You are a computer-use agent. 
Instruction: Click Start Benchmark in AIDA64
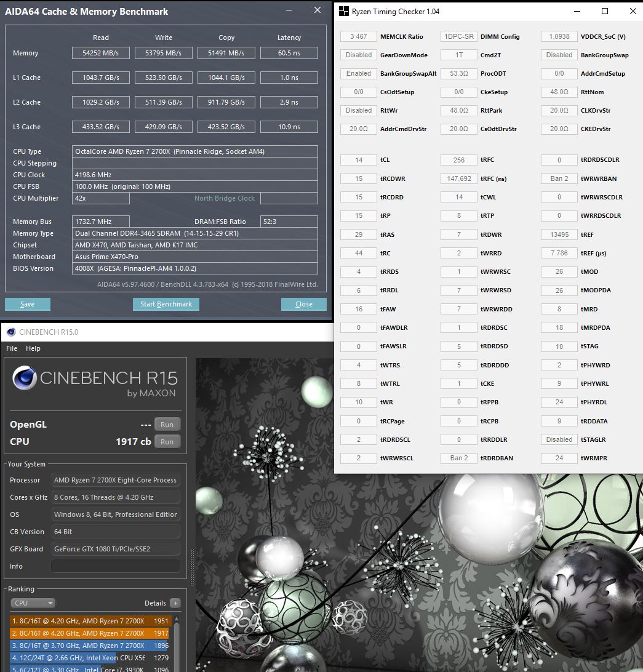click(166, 304)
